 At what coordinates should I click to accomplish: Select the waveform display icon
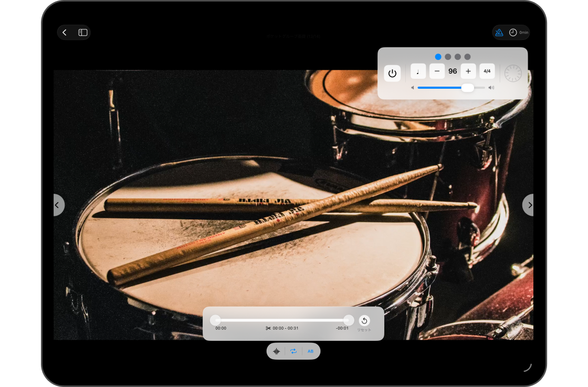coord(277,351)
